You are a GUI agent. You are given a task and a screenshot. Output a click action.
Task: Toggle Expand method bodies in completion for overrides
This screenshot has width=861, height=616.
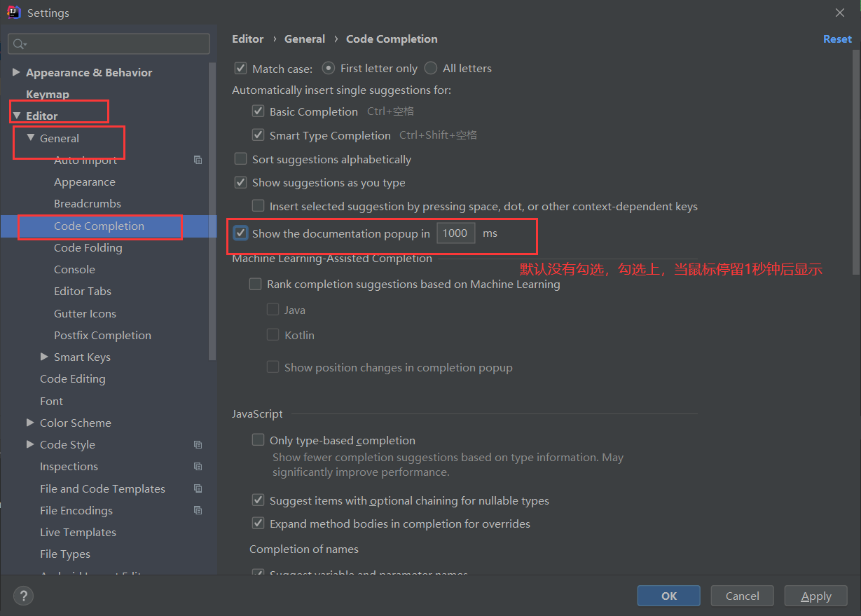258,523
